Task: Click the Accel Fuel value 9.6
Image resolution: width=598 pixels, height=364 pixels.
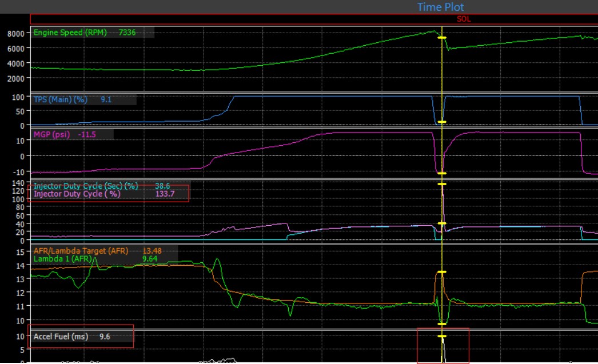Action: click(x=105, y=337)
